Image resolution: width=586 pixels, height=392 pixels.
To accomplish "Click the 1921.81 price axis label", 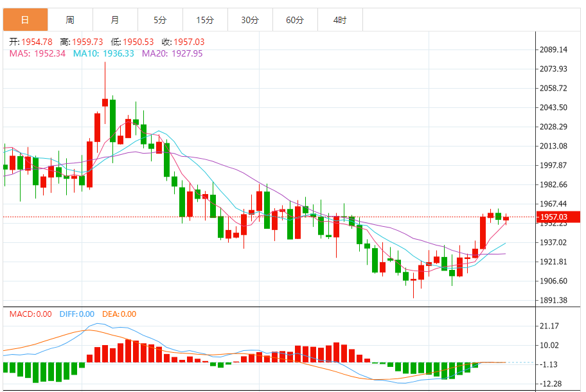I will click(553, 262).
